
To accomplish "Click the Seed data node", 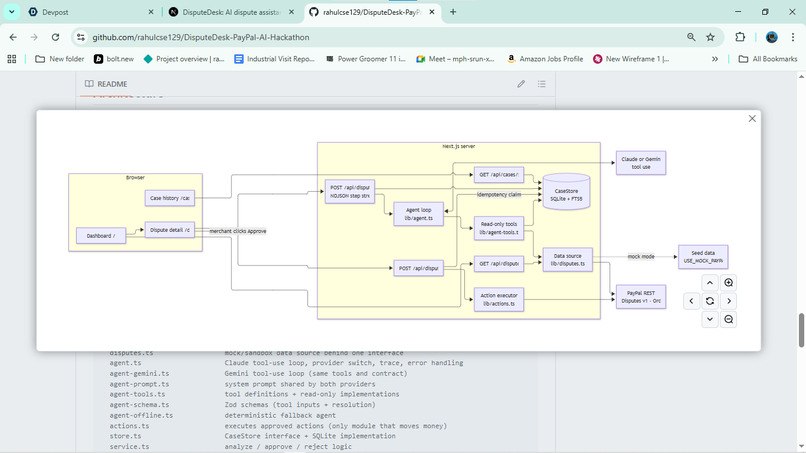I will coord(703,257).
